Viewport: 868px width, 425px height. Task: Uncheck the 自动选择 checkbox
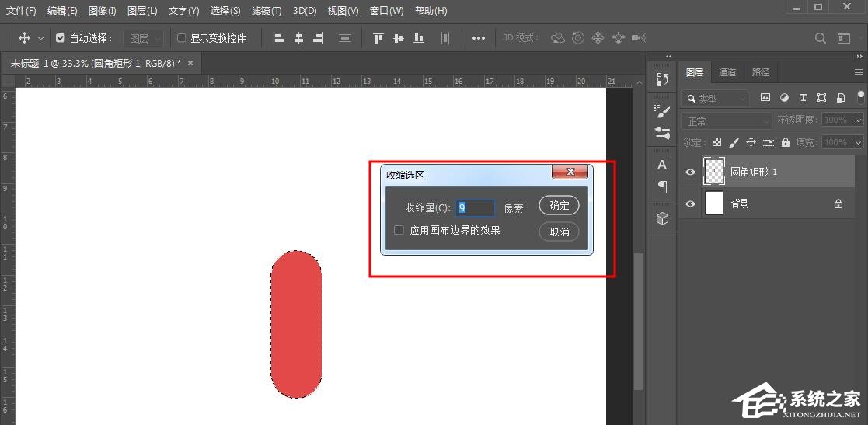61,38
